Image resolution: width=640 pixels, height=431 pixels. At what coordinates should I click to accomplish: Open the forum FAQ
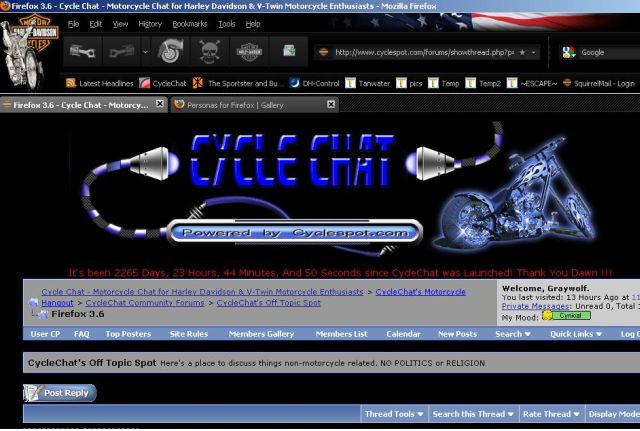click(82, 334)
